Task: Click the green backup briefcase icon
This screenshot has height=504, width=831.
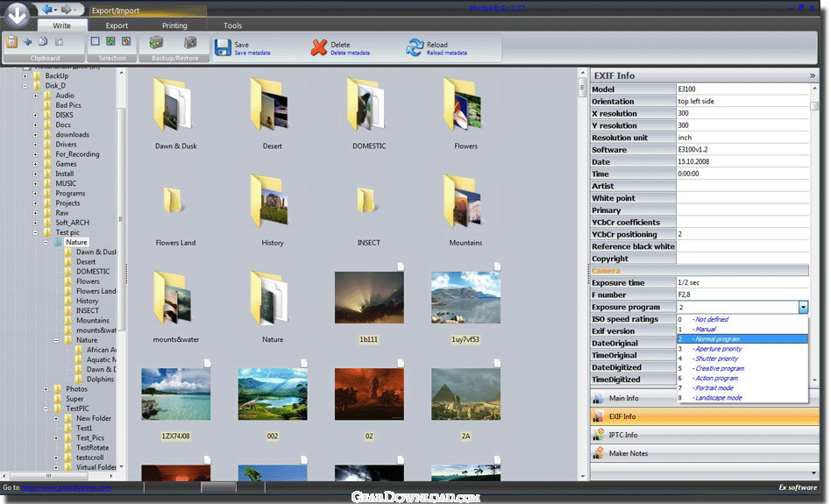Action: pyautogui.click(x=156, y=42)
